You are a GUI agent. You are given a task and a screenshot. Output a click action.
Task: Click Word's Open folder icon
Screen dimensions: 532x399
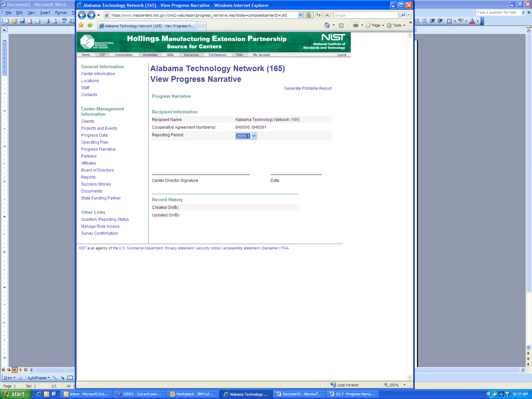click(15, 21)
